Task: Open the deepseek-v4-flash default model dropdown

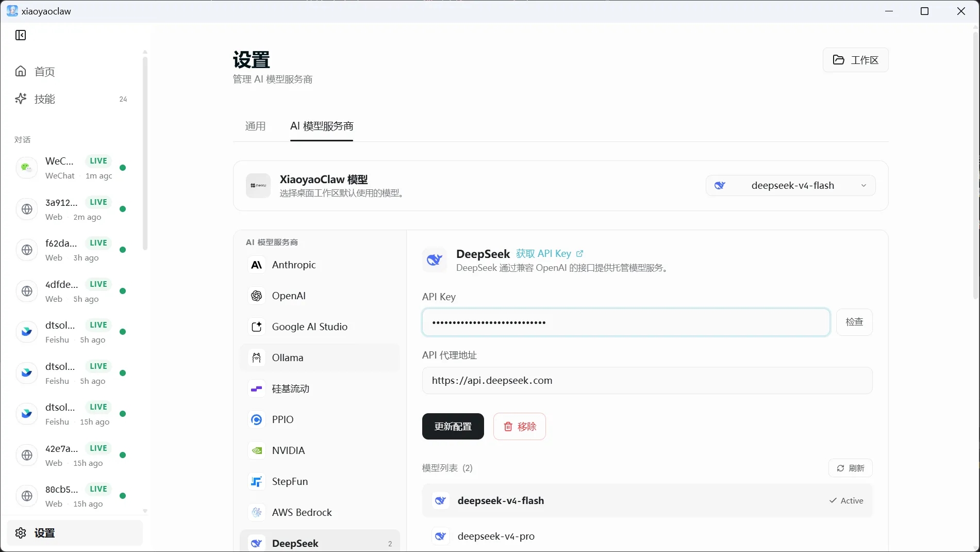Action: pyautogui.click(x=790, y=186)
